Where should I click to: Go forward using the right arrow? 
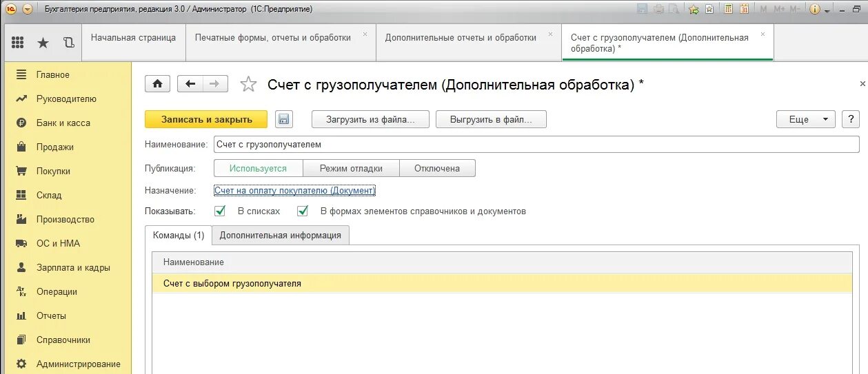215,84
